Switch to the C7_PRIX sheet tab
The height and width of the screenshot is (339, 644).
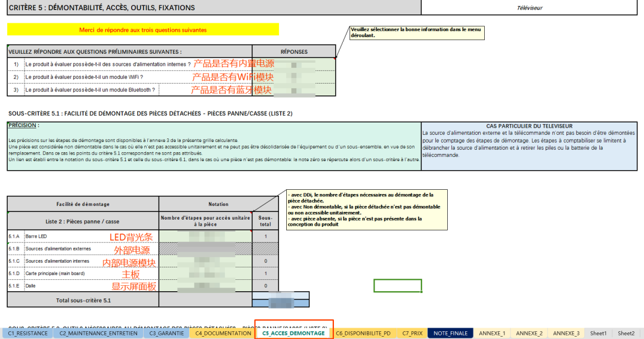413,333
